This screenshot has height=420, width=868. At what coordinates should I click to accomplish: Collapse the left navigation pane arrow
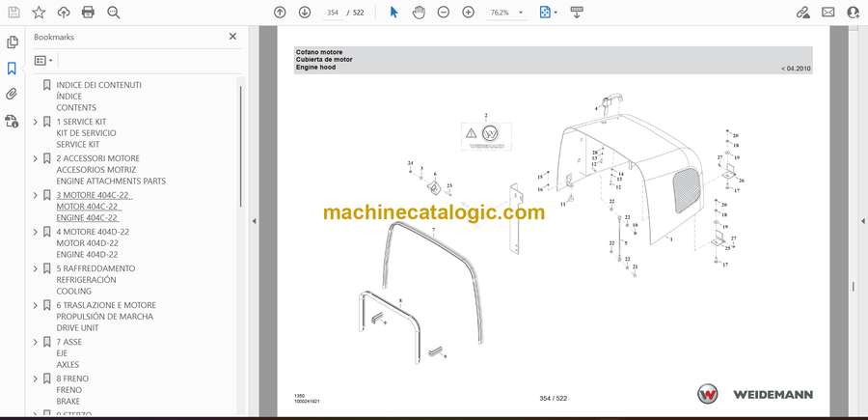pos(254,221)
